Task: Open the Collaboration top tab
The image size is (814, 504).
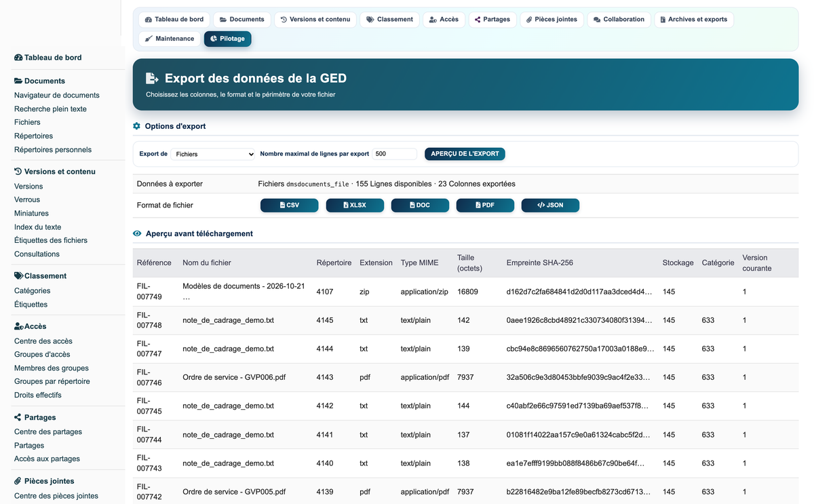Action: (x=619, y=20)
